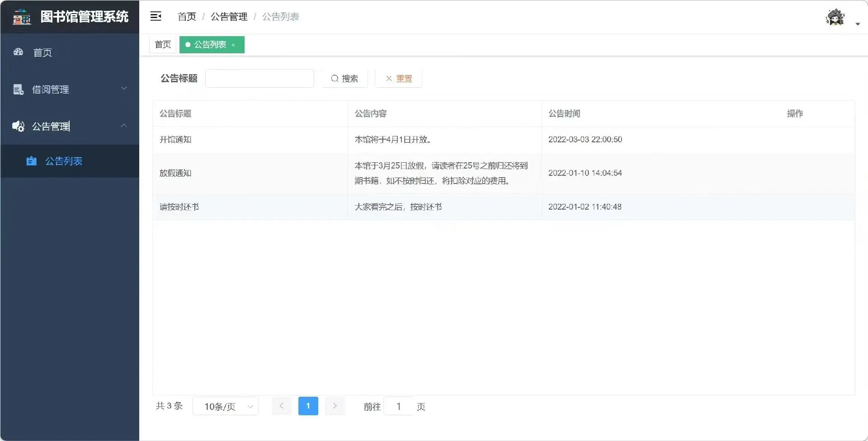Click the 公告管理 megaphone icon
868x441 pixels.
18,126
